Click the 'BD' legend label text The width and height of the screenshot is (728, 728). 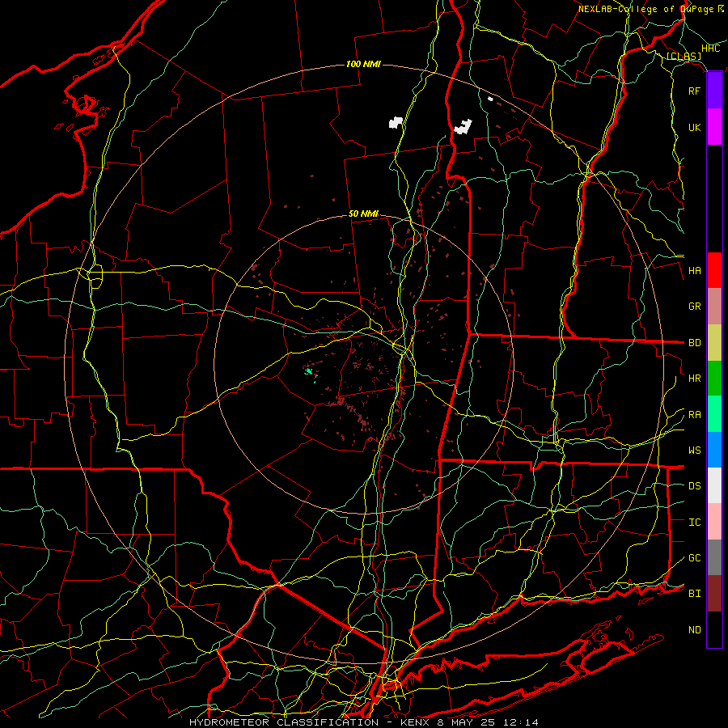coord(695,343)
